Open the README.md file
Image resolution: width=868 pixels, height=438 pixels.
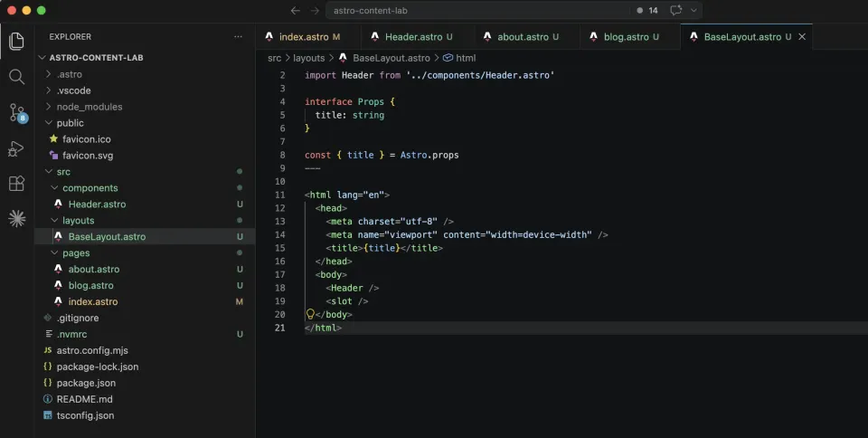click(x=145, y=399)
